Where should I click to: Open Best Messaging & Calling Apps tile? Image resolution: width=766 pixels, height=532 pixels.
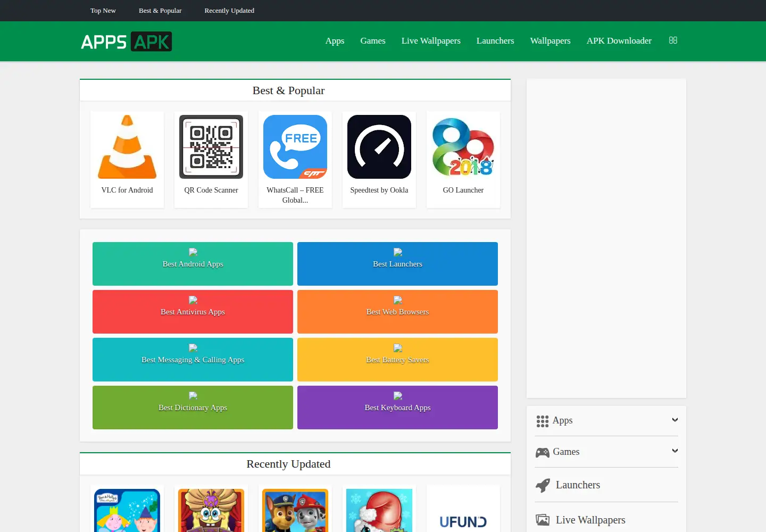pos(193,360)
